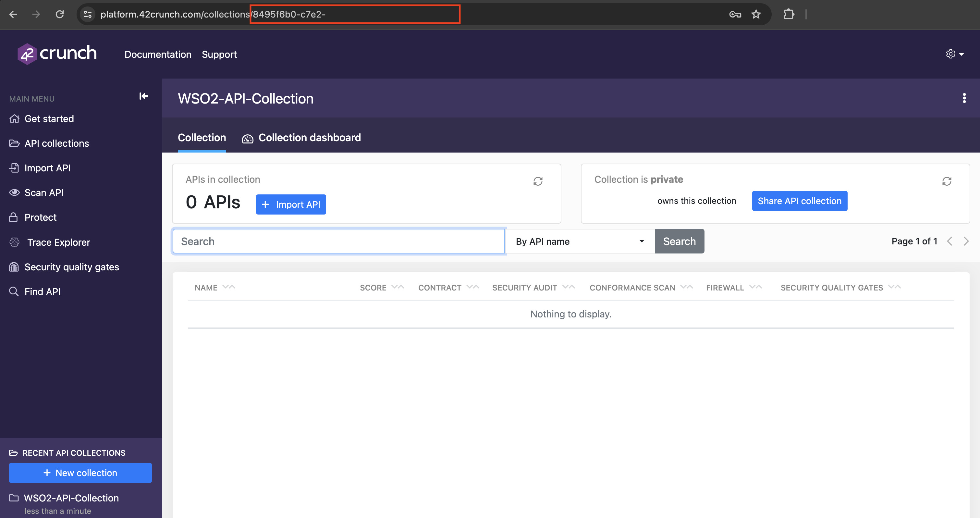980x518 pixels.
Task: Refresh the APIs in collection card
Action: (538, 181)
